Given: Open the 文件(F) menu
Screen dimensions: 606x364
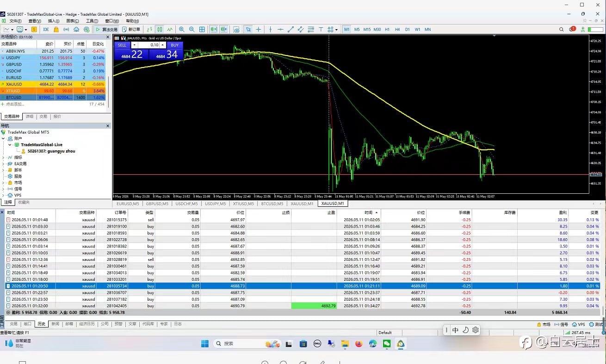Looking at the screenshot, I should coord(15,21).
